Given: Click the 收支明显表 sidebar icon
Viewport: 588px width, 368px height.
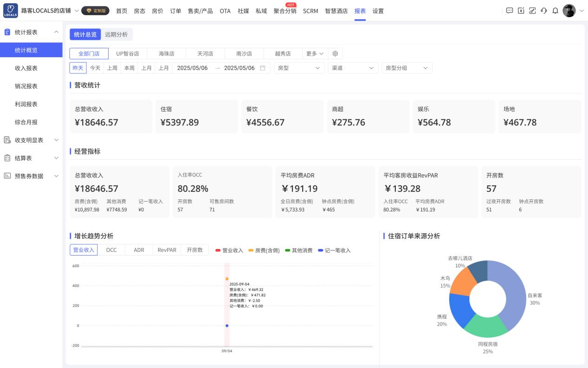Looking at the screenshot, I should (x=7, y=140).
